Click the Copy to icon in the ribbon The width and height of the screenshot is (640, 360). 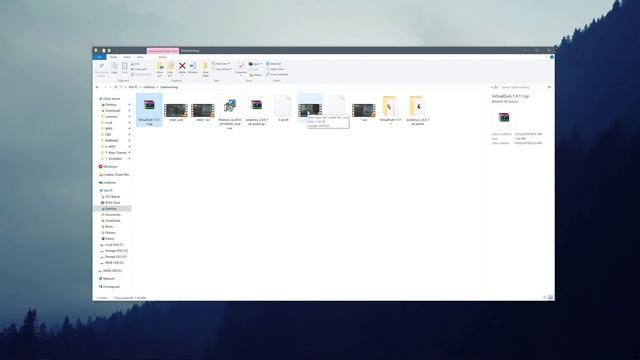pos(170,67)
